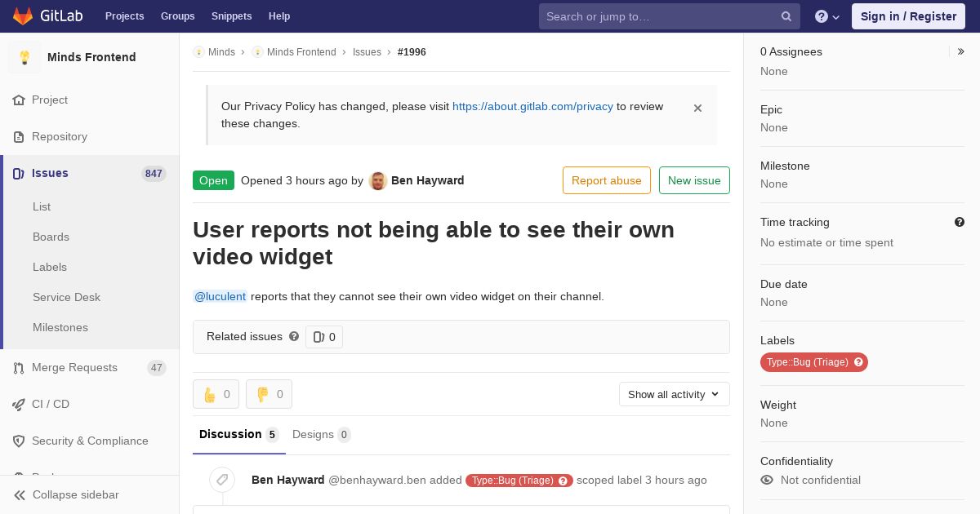Open the about.gitlab.com/privacy link
The image size is (980, 514).
pyautogui.click(x=532, y=107)
